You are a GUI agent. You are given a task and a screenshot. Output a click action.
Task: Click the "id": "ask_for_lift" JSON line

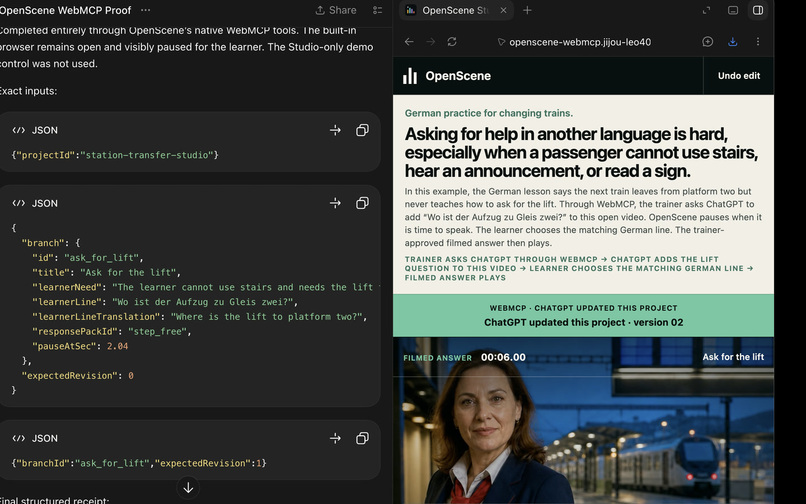(87, 258)
